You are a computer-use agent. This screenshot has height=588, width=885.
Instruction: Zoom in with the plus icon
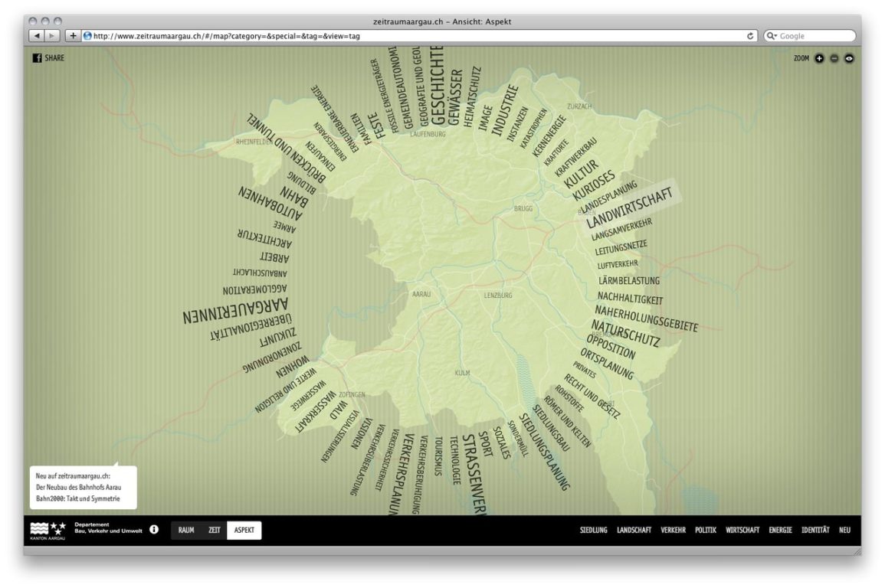coord(819,58)
